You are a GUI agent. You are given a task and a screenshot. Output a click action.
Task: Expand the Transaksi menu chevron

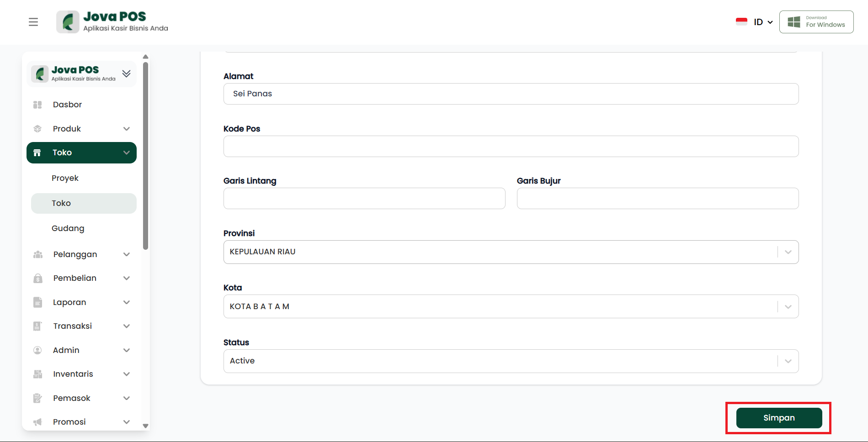tap(127, 326)
